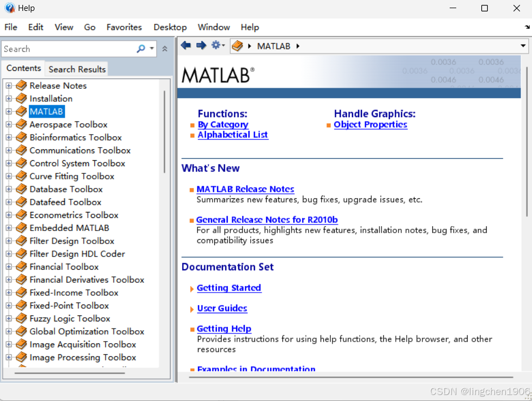Open the Getting Started link
532x401 pixels.
tap(229, 288)
